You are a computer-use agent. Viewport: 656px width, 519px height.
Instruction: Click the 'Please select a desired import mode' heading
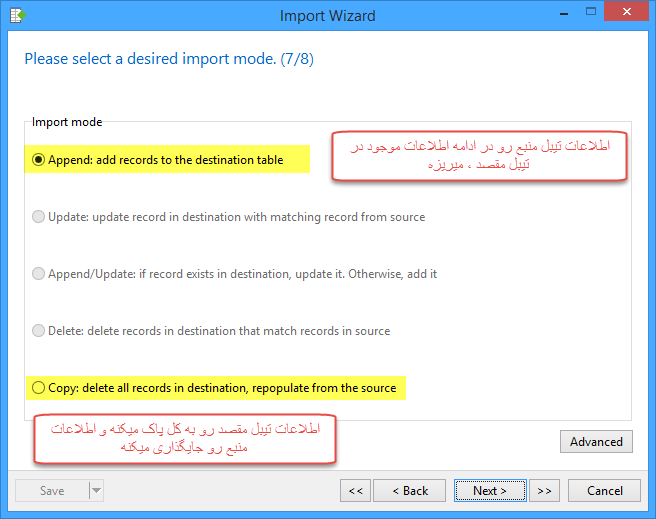(x=169, y=59)
